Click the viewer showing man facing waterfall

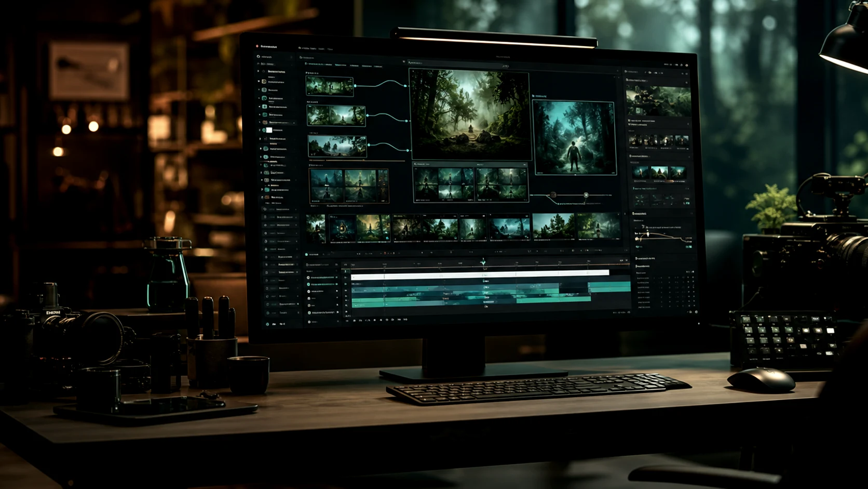pyautogui.click(x=574, y=138)
